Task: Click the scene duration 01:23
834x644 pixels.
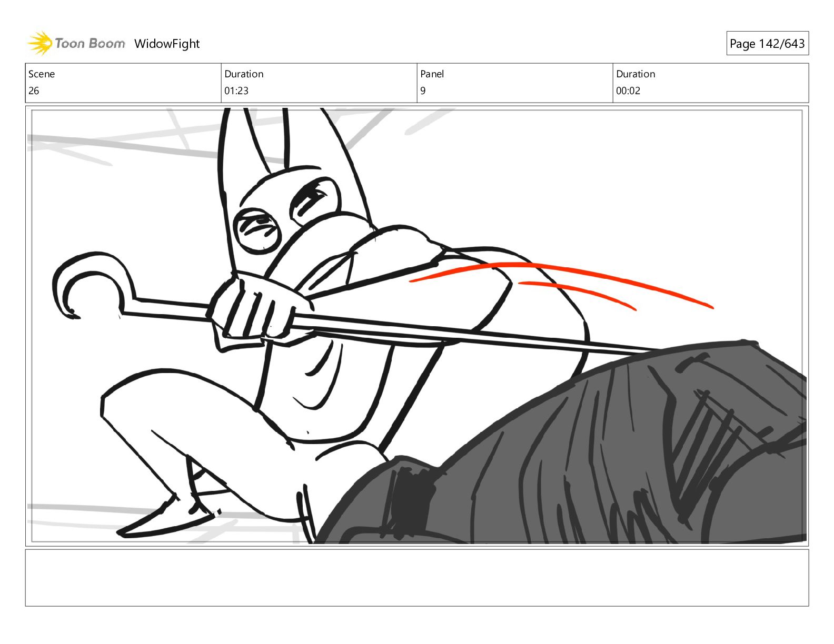Action: (x=236, y=90)
